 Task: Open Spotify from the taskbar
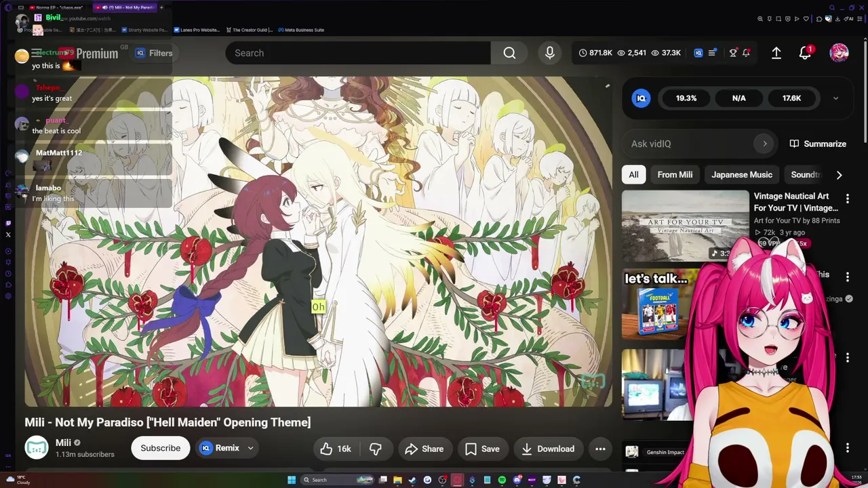(502, 480)
